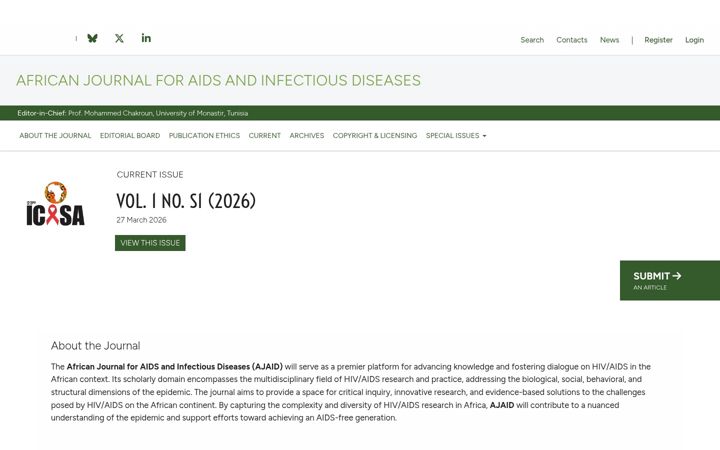Viewport: 720px width, 450px height.
Task: Open the Bluesky butterfly social icon
Action: 92,39
